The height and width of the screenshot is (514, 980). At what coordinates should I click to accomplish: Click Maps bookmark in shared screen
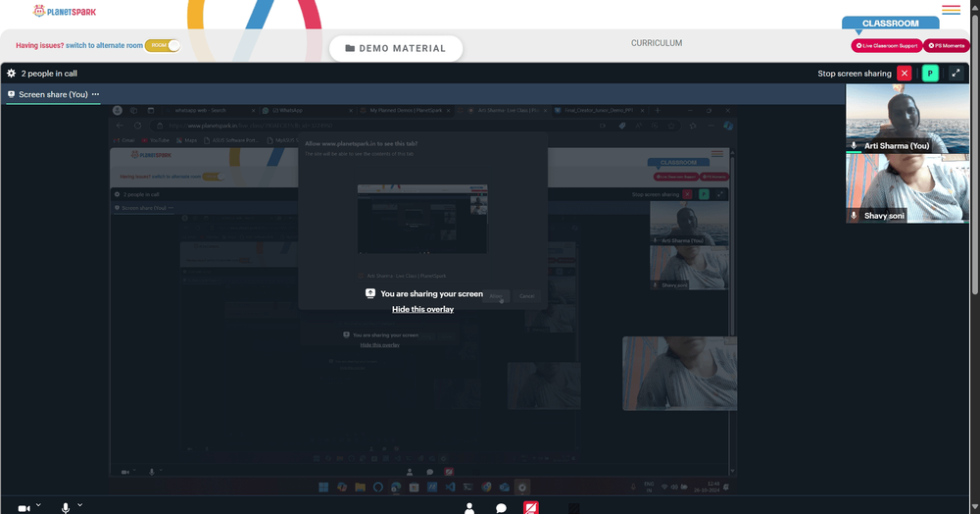point(187,140)
